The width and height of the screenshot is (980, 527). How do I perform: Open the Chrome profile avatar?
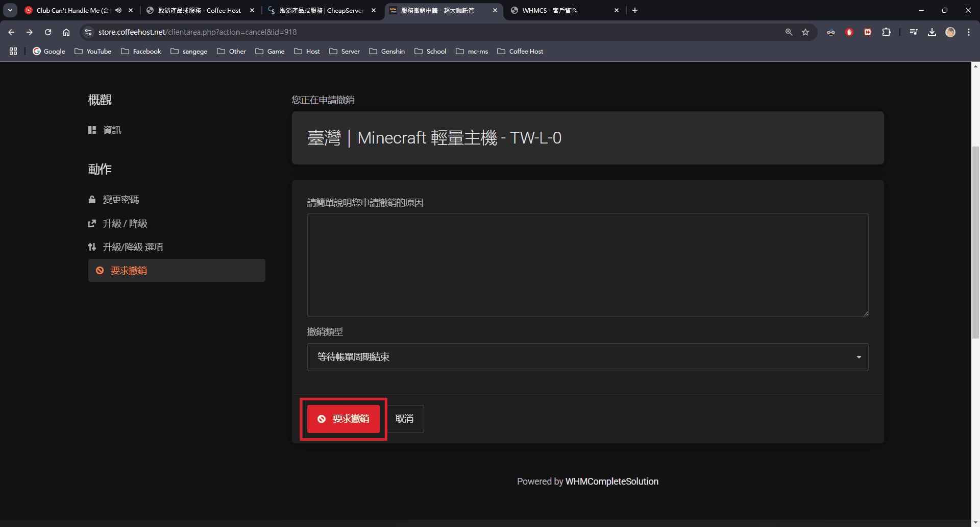click(x=950, y=32)
